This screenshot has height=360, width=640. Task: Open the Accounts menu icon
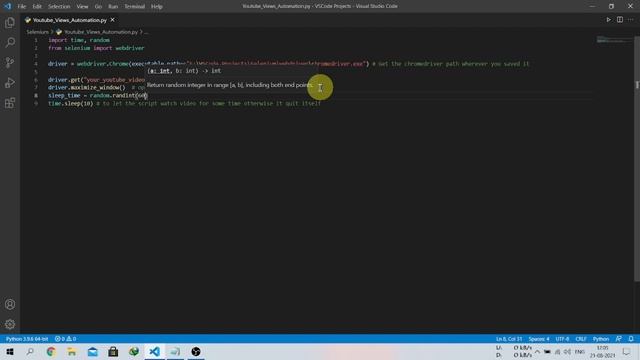pyautogui.click(x=10, y=304)
